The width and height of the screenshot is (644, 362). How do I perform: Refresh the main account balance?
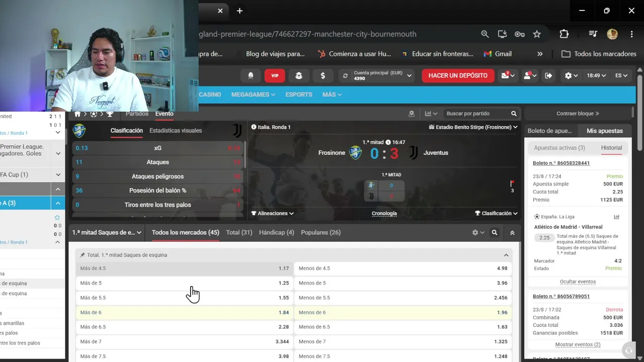[x=345, y=75]
